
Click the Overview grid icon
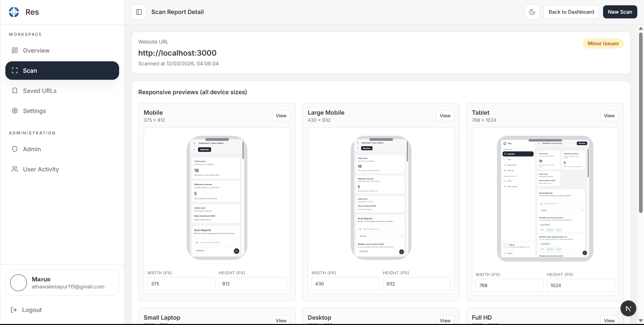pos(14,50)
